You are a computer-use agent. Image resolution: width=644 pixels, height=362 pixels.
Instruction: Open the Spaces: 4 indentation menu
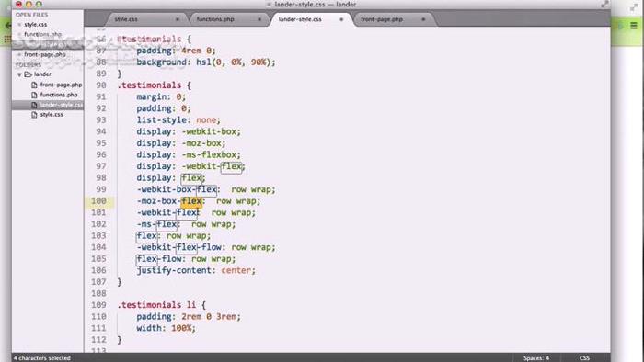tap(536, 358)
